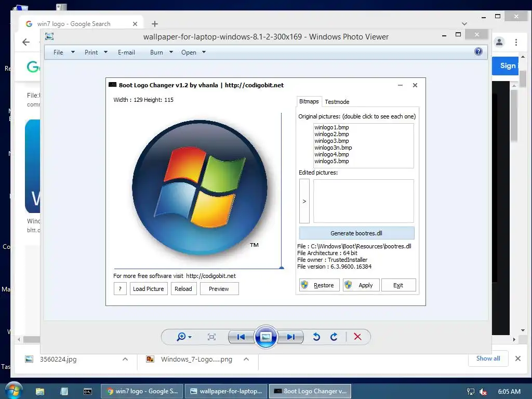
Task: Open Chrome three-dot menu
Action: pos(516,42)
